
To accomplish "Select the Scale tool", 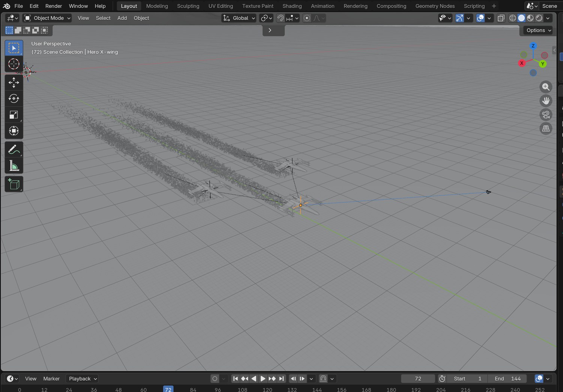I will click(x=14, y=115).
